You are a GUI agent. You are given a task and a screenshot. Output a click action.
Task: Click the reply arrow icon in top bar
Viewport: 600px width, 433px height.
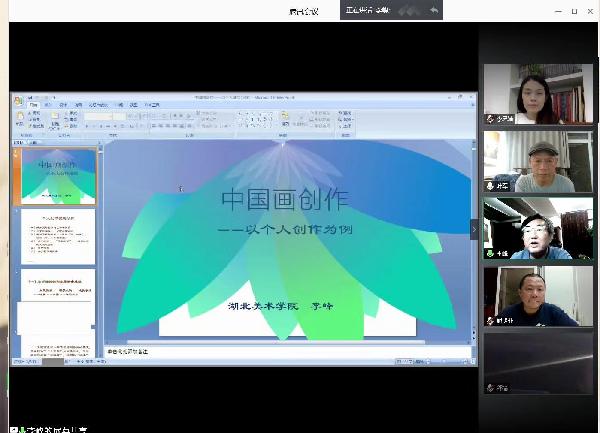click(x=433, y=10)
